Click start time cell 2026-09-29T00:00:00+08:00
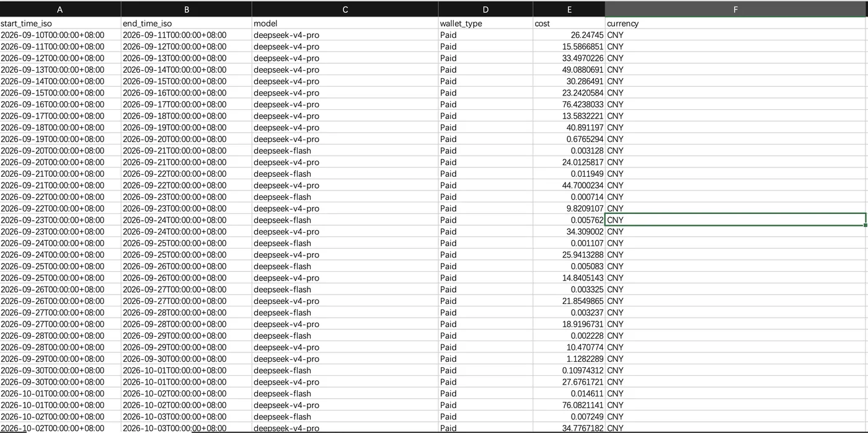Viewport: 868px width, 433px height. point(60,359)
